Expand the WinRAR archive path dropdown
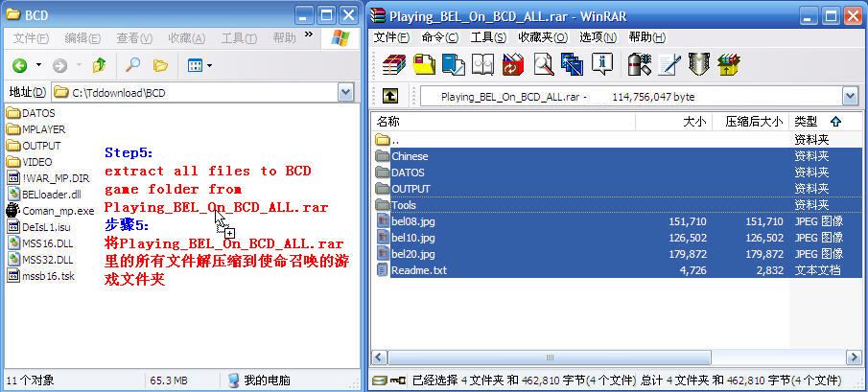 coord(851,96)
